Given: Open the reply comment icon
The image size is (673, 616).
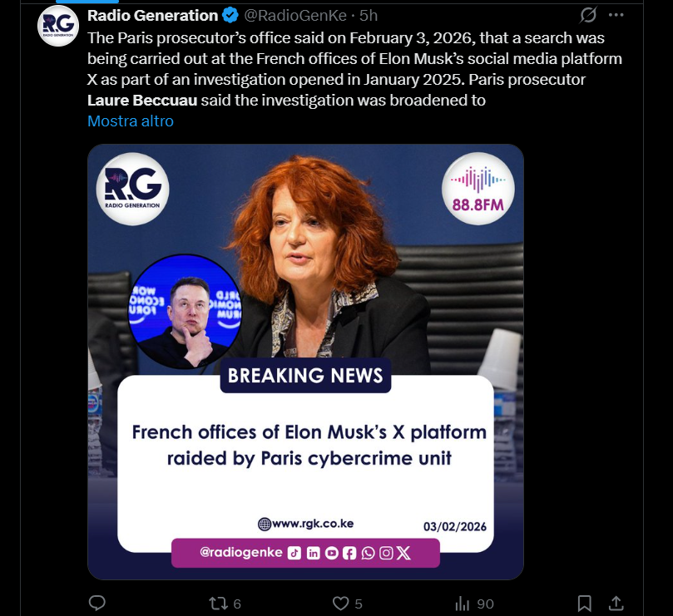Looking at the screenshot, I should [97, 604].
